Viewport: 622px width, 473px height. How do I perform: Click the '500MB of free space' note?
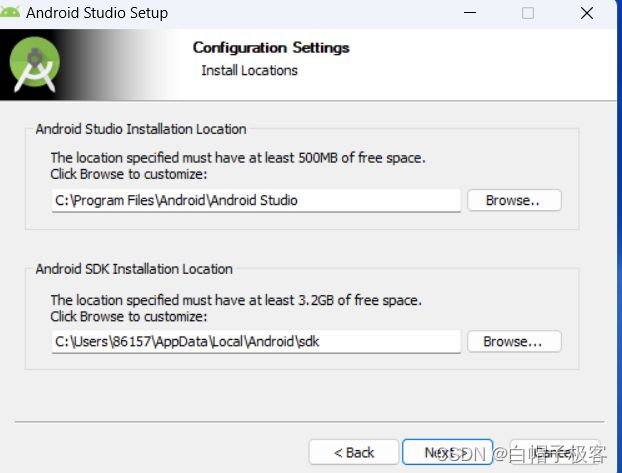coord(238,158)
